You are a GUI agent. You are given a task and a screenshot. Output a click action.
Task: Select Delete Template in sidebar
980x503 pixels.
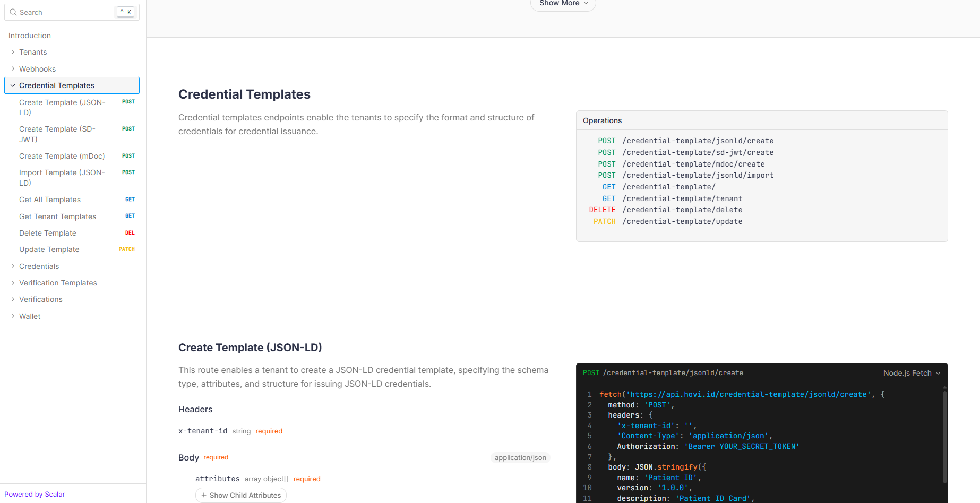pyautogui.click(x=48, y=233)
